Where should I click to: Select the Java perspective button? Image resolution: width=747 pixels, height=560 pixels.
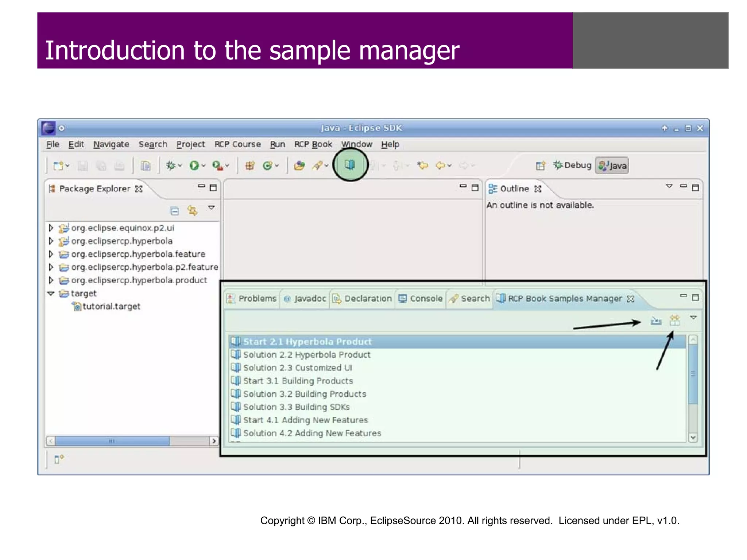612,166
